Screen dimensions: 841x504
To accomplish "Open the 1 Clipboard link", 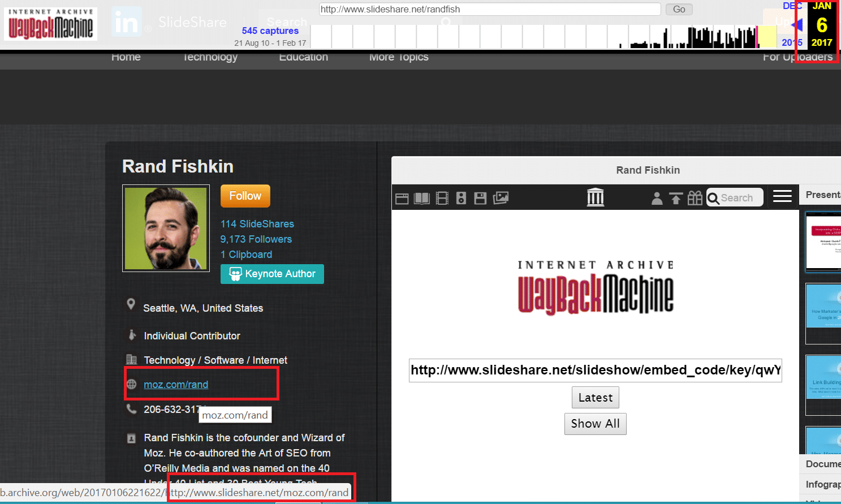I will [x=247, y=255].
